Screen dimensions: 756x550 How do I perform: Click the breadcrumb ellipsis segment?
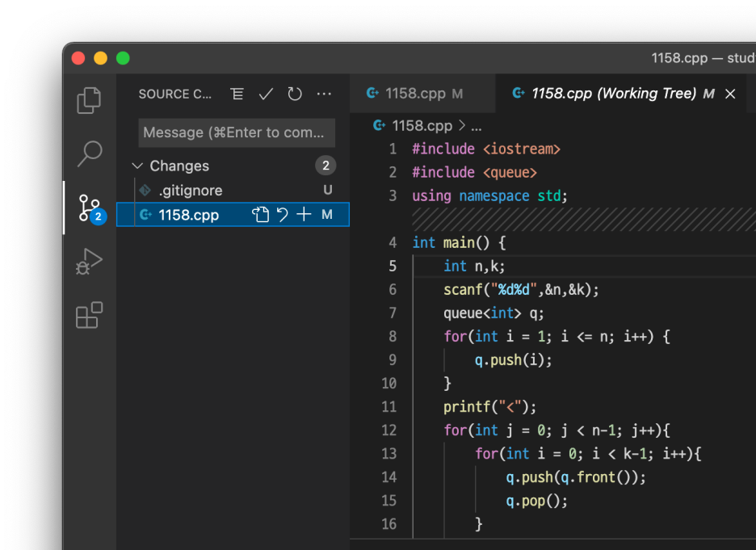coord(477,126)
